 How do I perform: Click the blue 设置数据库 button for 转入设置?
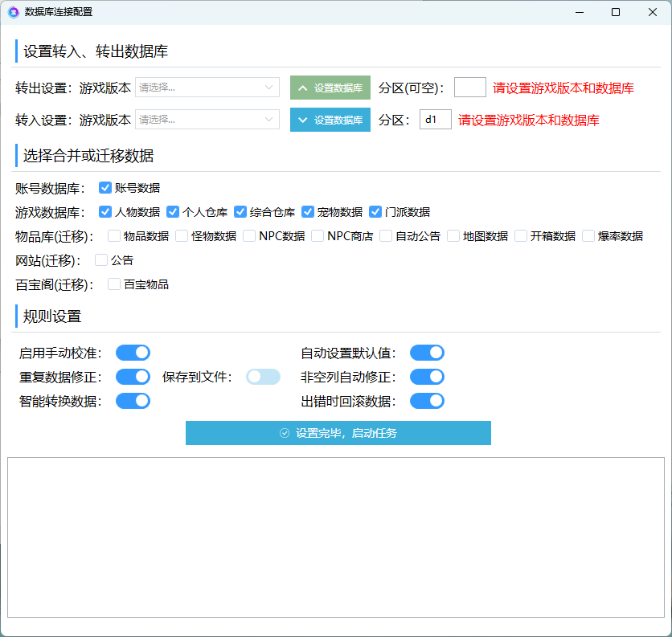(330, 120)
